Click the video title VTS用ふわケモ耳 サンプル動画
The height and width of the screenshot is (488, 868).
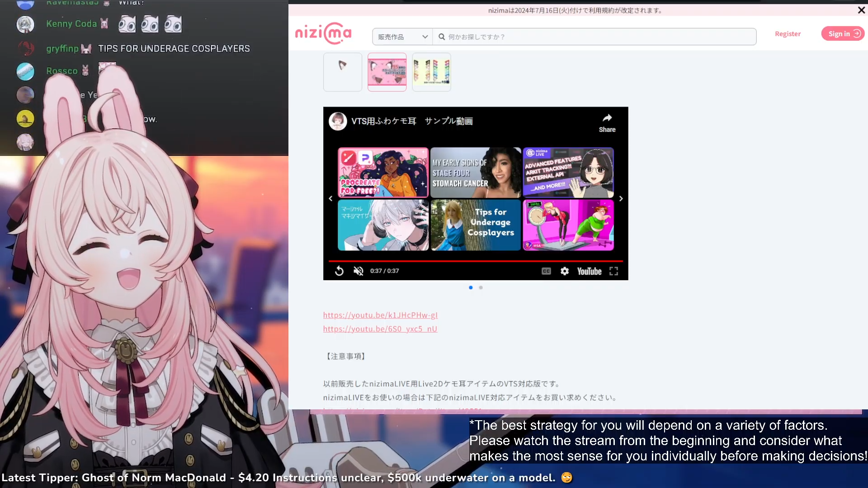(412, 121)
